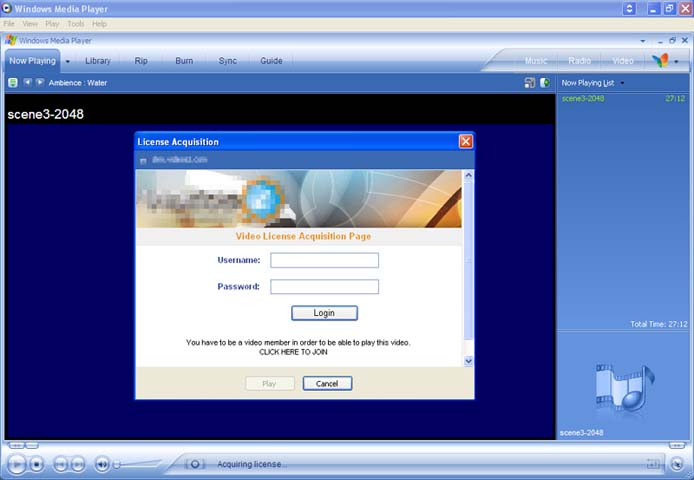
Task: Open the Play menu
Action: click(52, 24)
